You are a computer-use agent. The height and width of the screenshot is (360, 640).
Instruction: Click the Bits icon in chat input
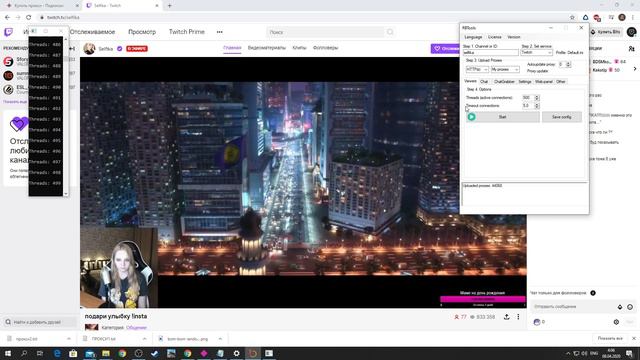620,307
